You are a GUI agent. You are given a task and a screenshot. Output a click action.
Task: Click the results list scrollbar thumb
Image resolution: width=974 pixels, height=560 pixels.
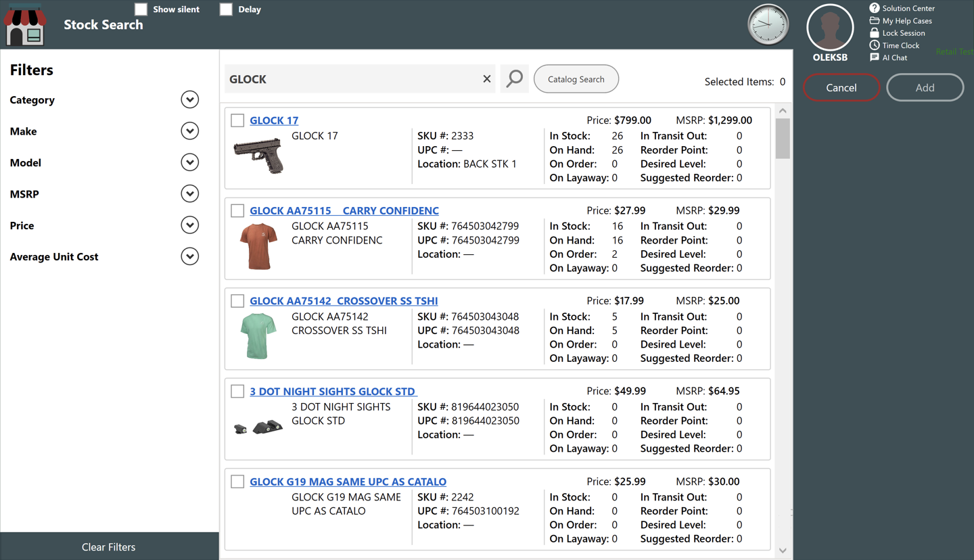(x=783, y=139)
